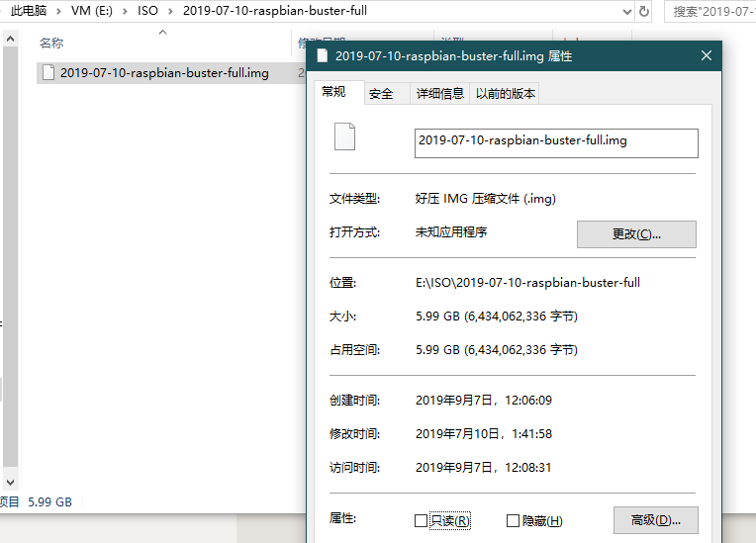Open the 详细信息 tab
The height and width of the screenshot is (543, 756).
[x=439, y=94]
